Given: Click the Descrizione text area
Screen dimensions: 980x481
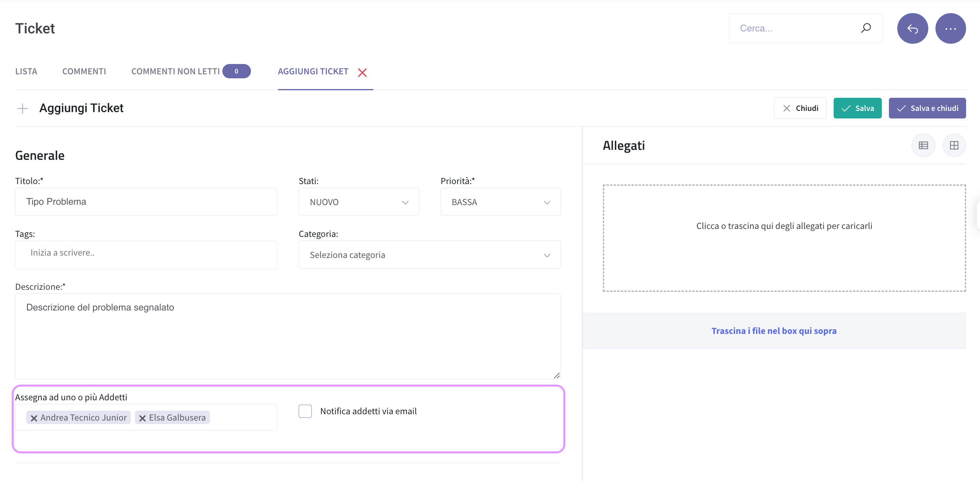Looking at the screenshot, I should click(x=288, y=336).
